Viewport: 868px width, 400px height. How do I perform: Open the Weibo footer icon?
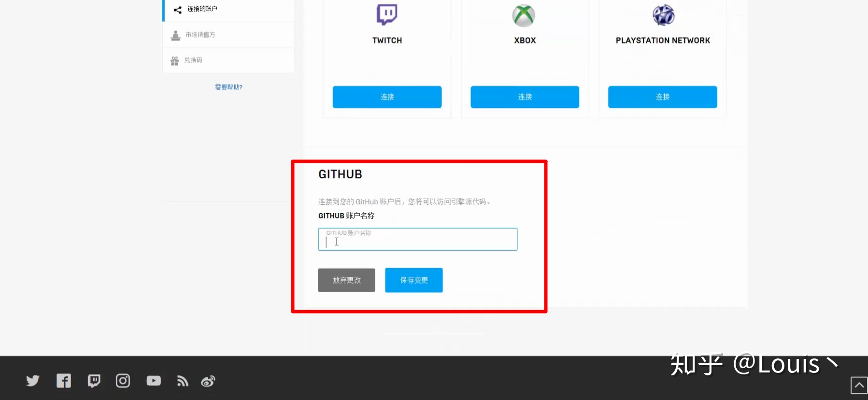pos(208,381)
